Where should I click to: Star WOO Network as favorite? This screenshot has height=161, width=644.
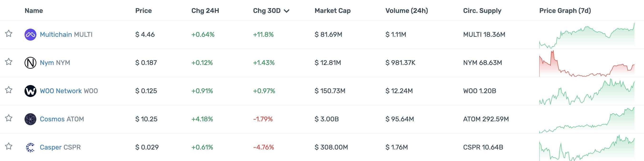point(9,90)
